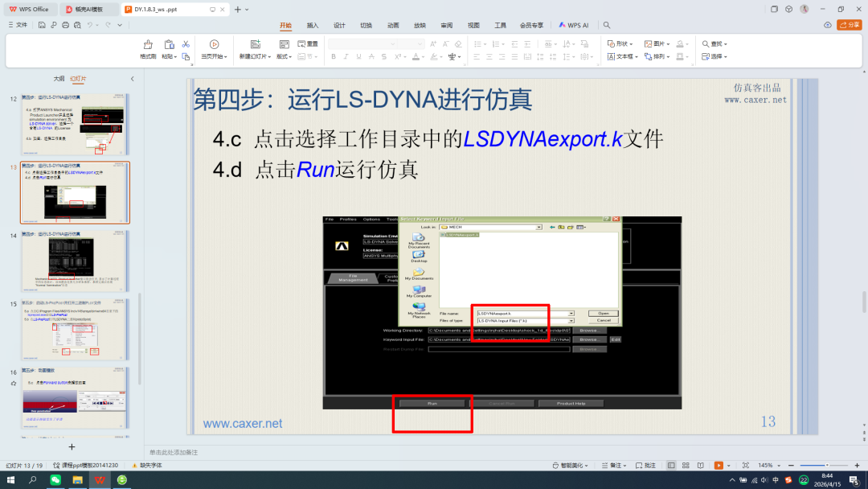
Task: Click the Smart Beautify (智能美化) button
Action: click(570, 465)
